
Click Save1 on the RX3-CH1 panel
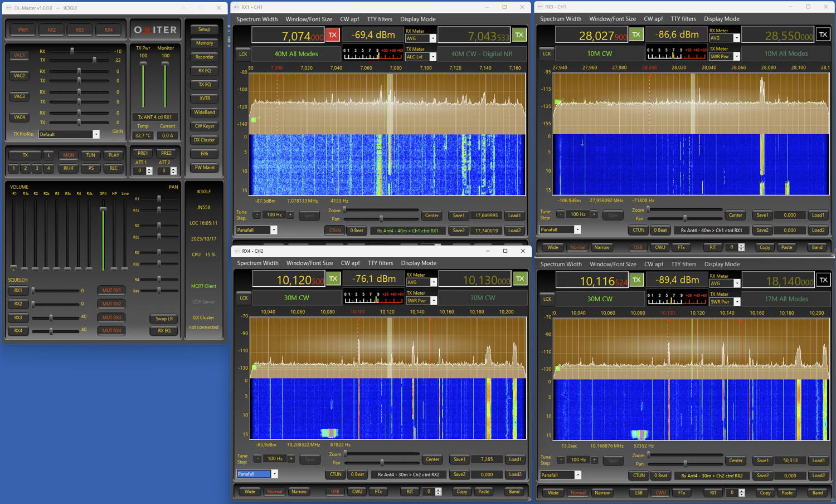(x=762, y=214)
